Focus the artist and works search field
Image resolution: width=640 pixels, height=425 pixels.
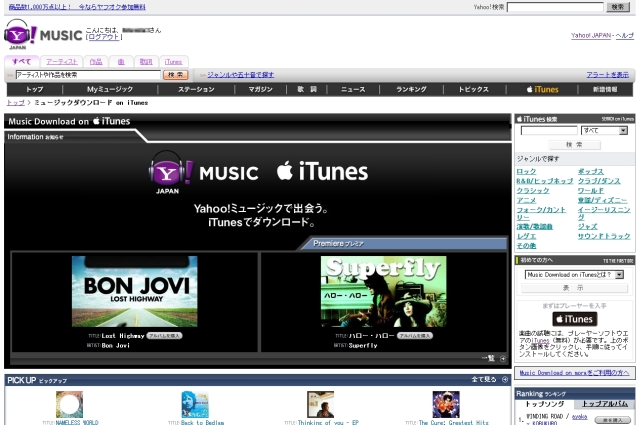(x=88, y=75)
